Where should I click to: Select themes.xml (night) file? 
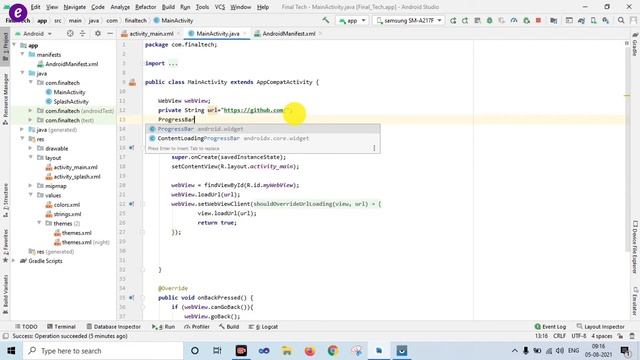[x=86, y=242]
